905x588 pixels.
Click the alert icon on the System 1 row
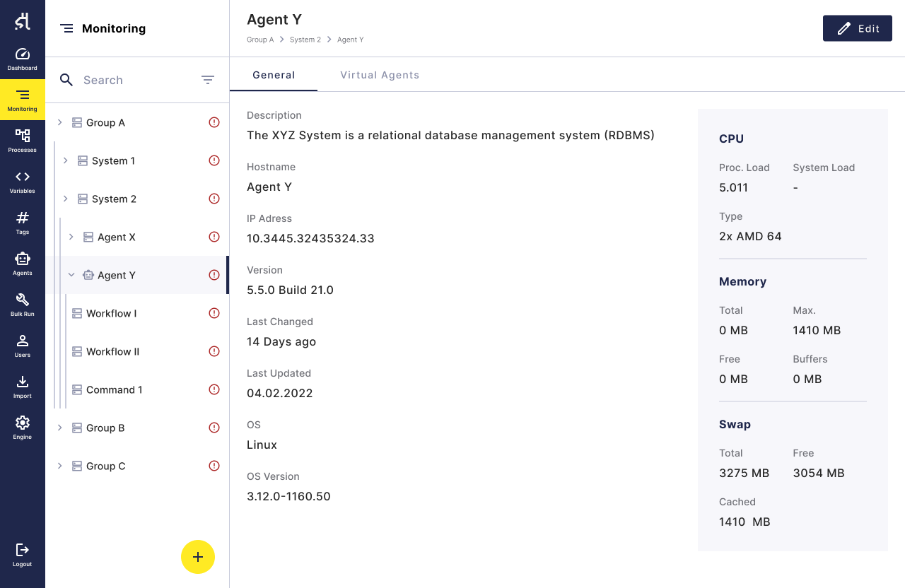tap(214, 160)
